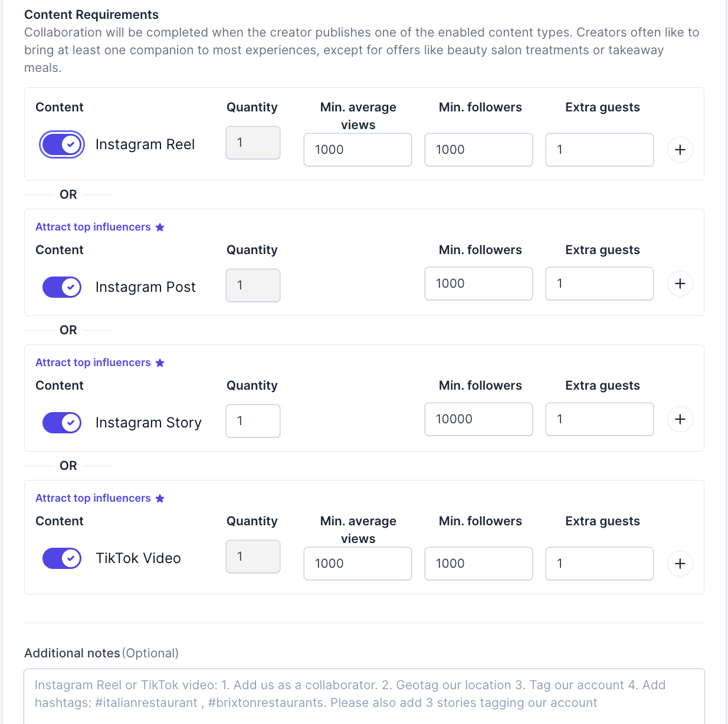
Task: Click the plus icon in Instagram Story row
Action: point(680,419)
